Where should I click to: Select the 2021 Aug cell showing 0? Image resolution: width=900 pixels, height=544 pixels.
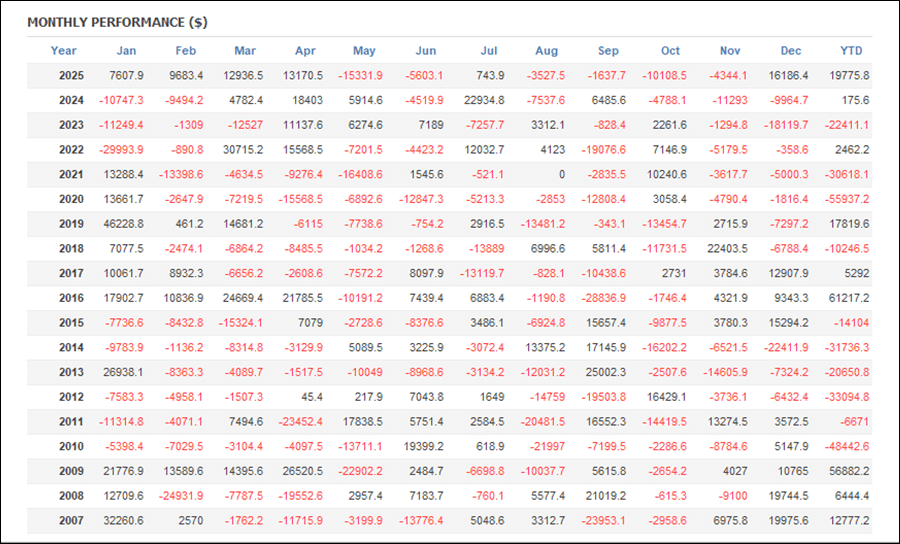[x=559, y=175]
